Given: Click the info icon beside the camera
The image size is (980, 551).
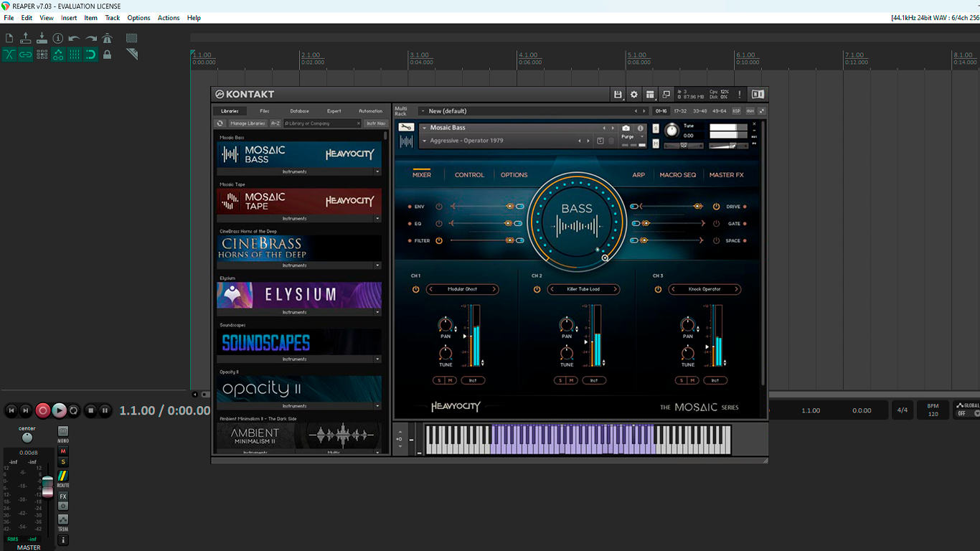Looking at the screenshot, I should pos(641,128).
